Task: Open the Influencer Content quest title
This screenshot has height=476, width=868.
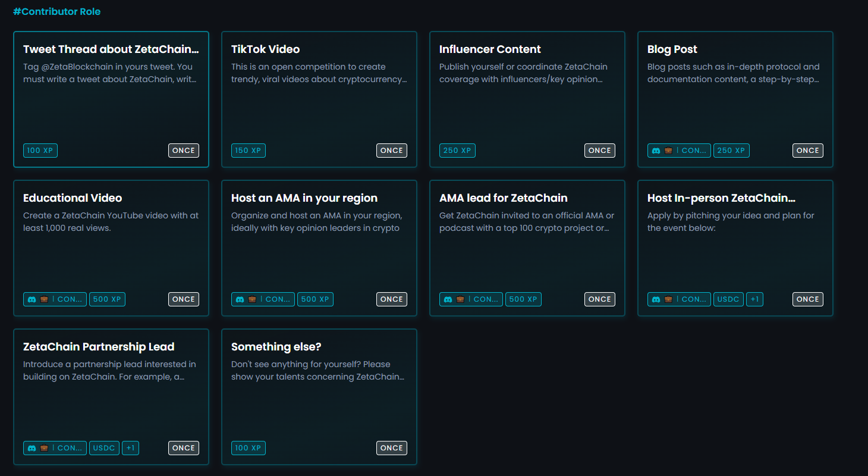Action: 490,49
